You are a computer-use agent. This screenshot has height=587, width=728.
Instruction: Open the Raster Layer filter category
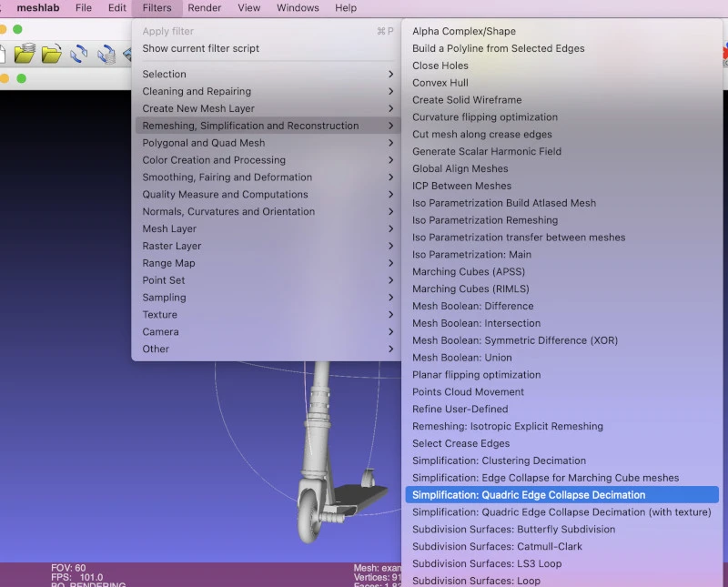click(267, 246)
